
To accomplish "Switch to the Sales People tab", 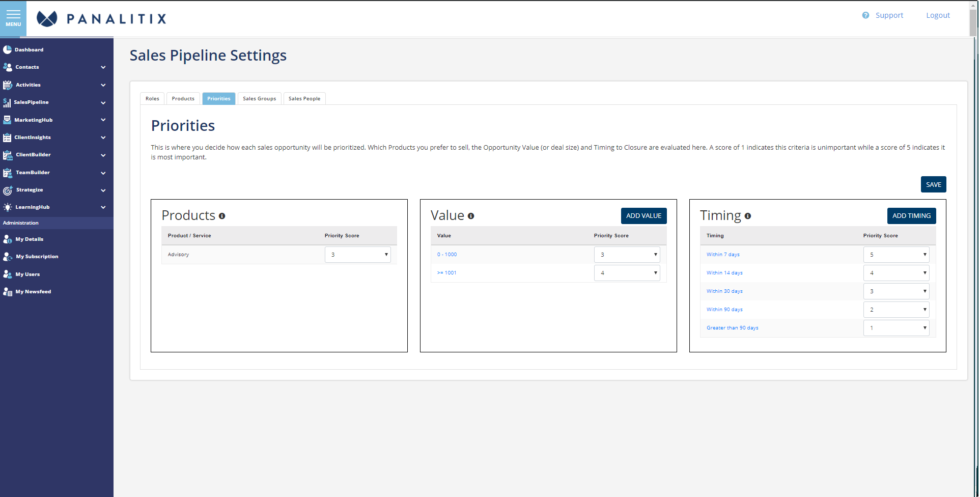I will (x=304, y=99).
